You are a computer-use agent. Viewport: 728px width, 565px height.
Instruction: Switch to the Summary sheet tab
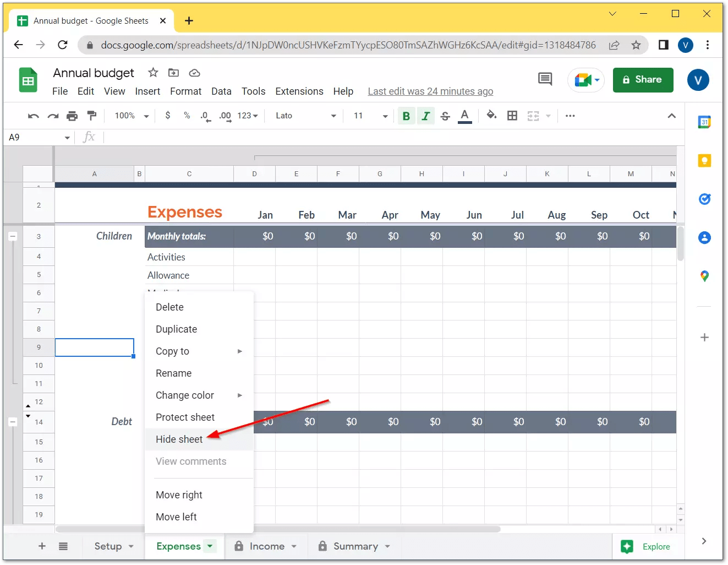(355, 546)
